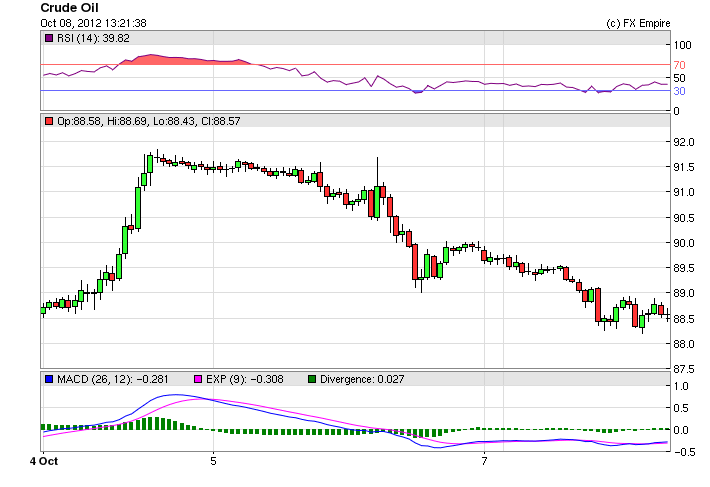Click the 'Divergence: 0.027' label
Screen dimensions: 710x487
[362, 379]
